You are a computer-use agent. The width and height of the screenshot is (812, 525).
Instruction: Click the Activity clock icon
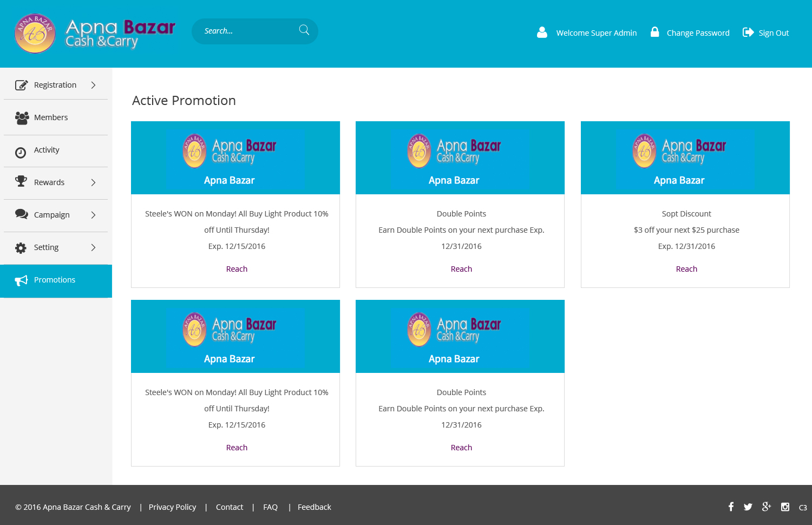pyautogui.click(x=21, y=153)
